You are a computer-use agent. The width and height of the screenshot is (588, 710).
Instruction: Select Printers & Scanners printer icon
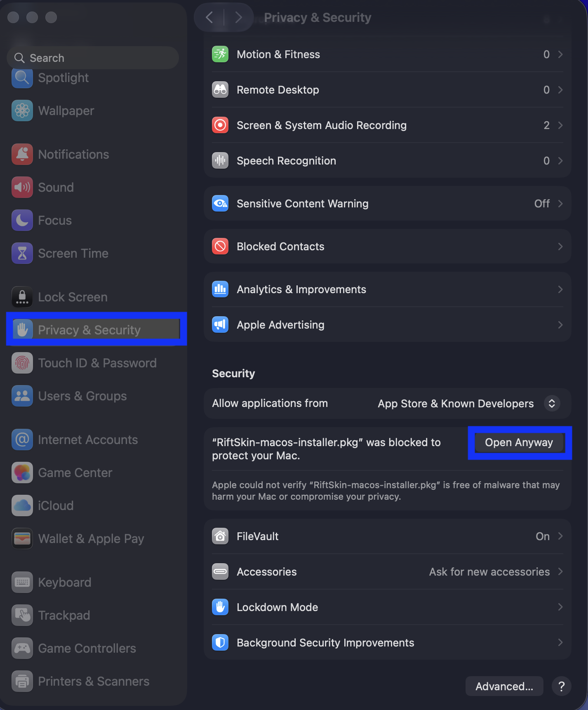coord(22,681)
